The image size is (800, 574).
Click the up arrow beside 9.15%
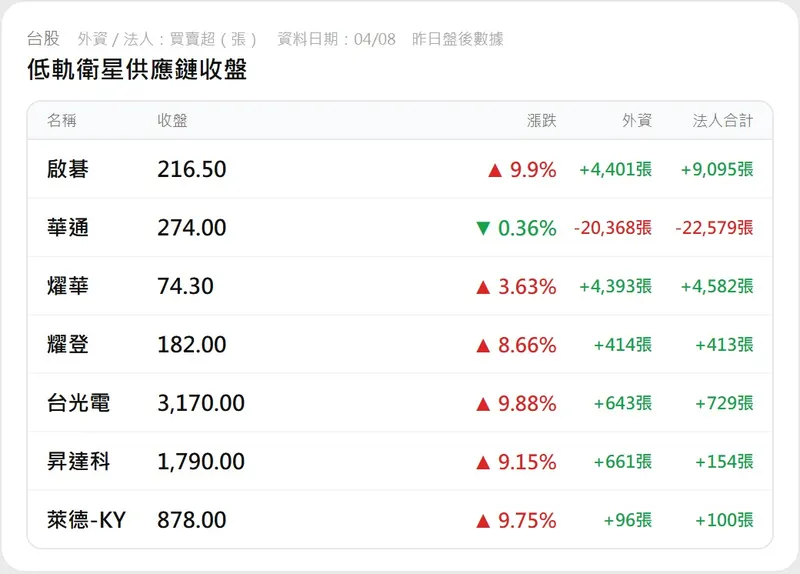coord(483,462)
